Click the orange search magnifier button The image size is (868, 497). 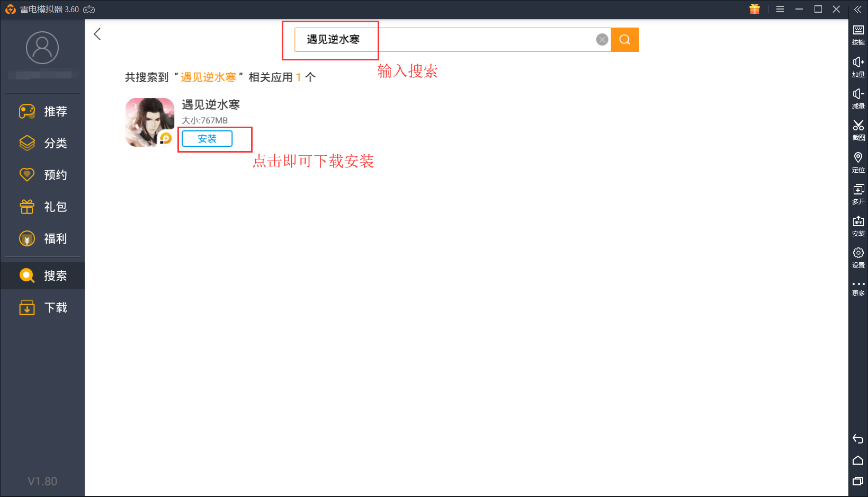pyautogui.click(x=625, y=40)
